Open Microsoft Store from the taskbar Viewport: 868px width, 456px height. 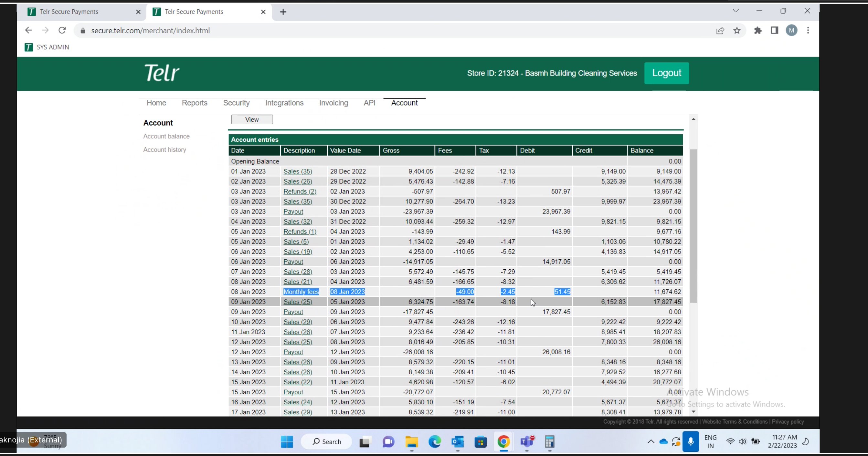point(481,441)
